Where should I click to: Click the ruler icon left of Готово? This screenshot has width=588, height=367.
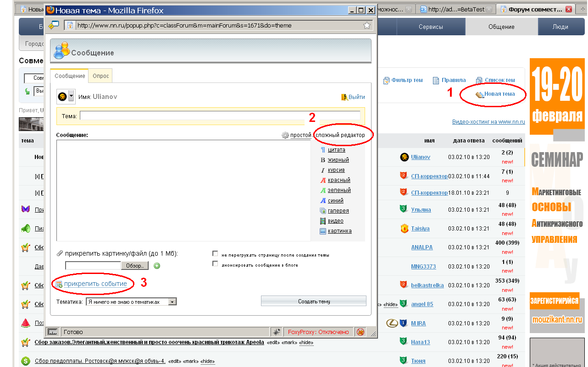point(53,332)
